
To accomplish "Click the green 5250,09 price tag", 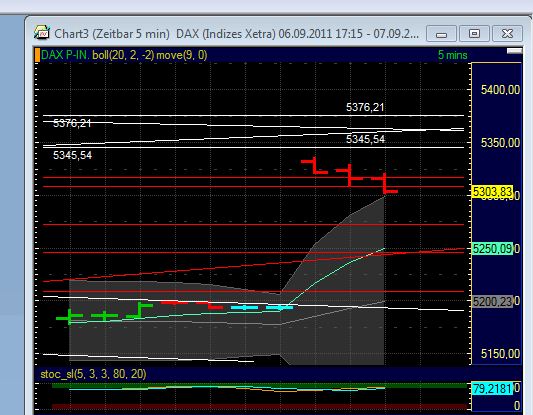I will [x=493, y=249].
